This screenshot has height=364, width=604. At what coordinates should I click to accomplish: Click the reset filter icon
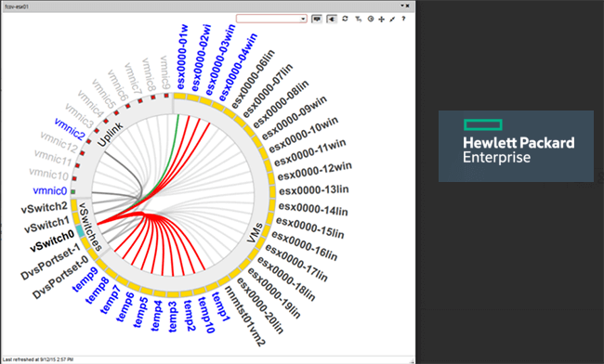tap(359, 19)
